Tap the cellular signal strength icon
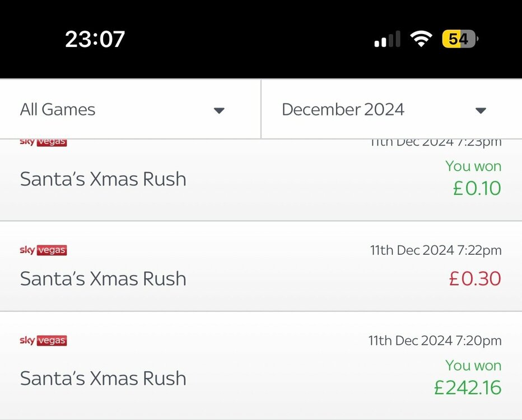Viewport: 522px width, 420px height. [x=387, y=39]
